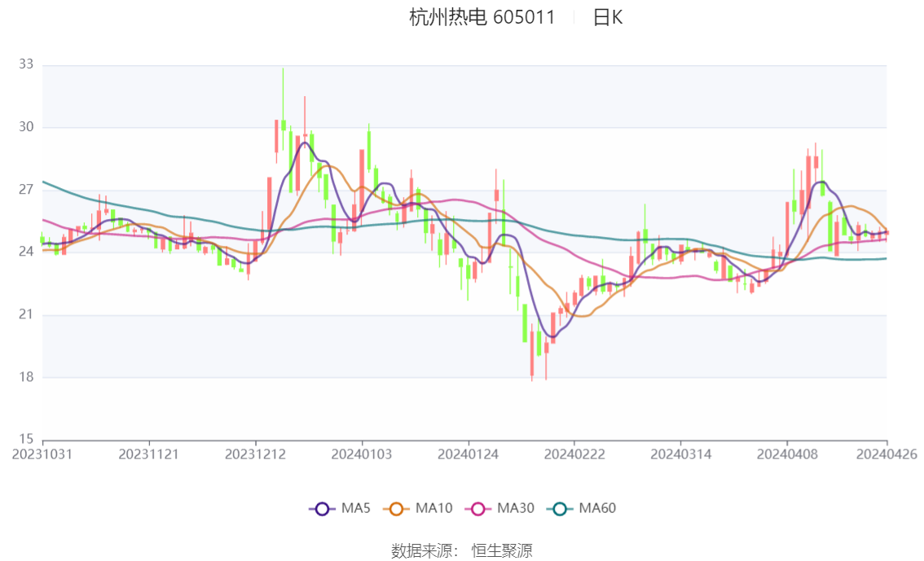The image size is (924, 561).
Task: Click the x-axis date label 20240426
Action: [x=887, y=454]
